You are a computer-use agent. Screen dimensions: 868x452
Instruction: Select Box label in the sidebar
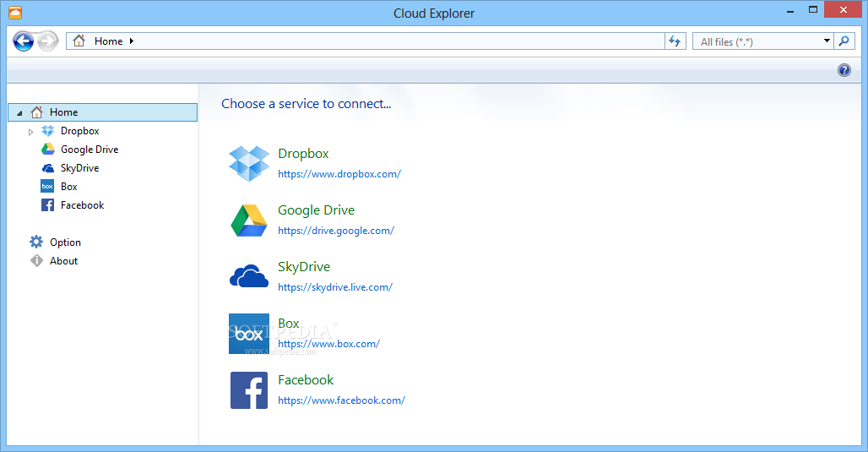point(68,187)
